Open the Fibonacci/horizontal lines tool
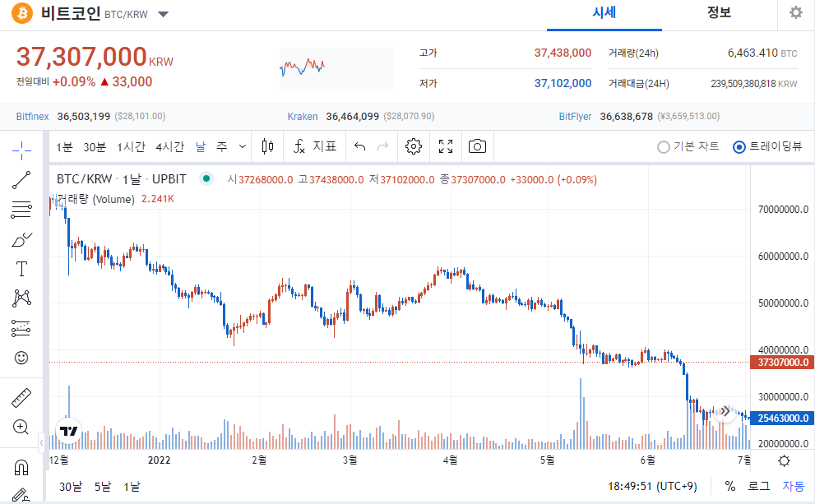815x504 pixels. coord(21,210)
